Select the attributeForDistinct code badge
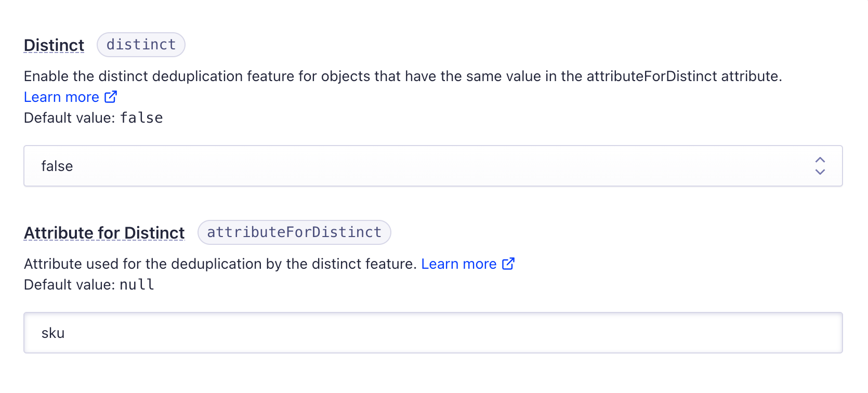Viewport: 868px width, 393px height. [294, 232]
